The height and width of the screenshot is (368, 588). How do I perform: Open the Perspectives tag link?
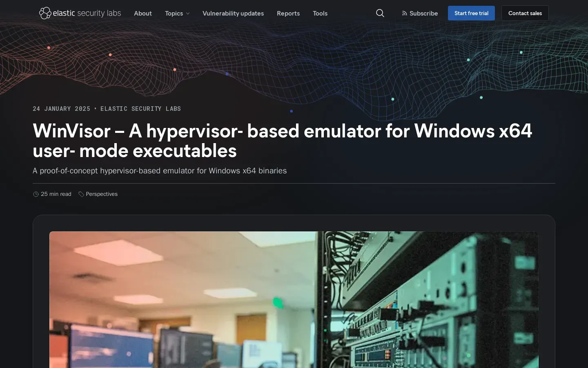click(x=102, y=194)
